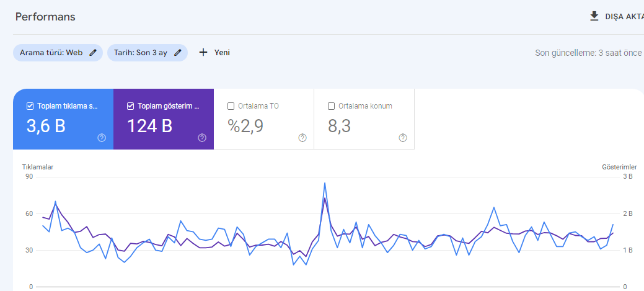Click the Tıklamalar axis label

click(38, 167)
